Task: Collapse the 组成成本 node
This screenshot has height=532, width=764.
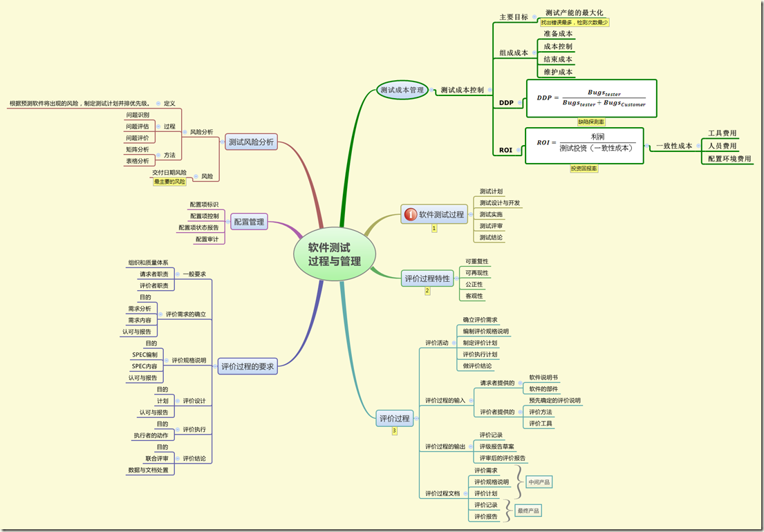Action: pos(534,53)
